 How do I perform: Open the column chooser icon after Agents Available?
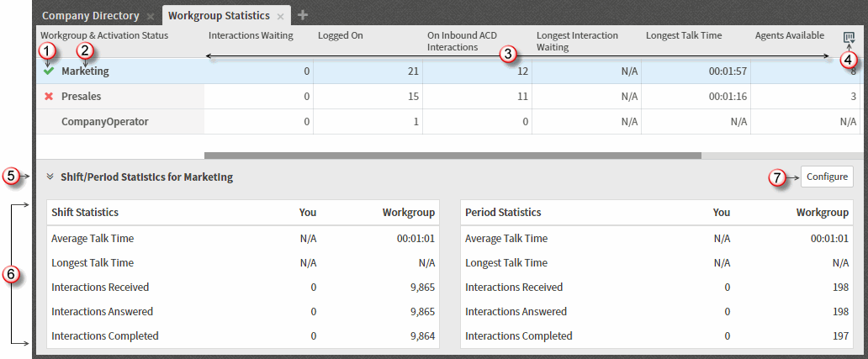click(849, 38)
